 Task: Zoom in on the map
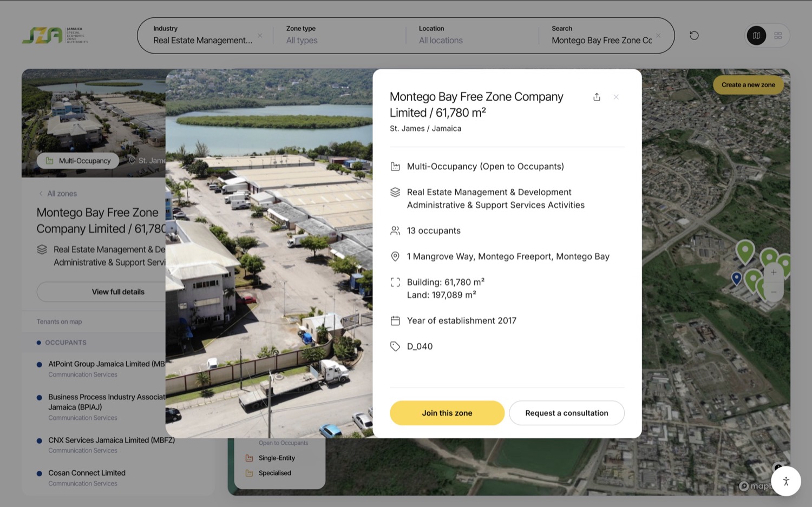774,272
